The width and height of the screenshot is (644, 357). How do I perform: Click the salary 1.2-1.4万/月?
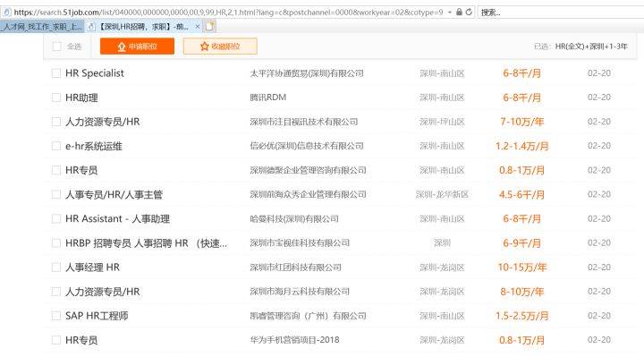[x=522, y=146]
